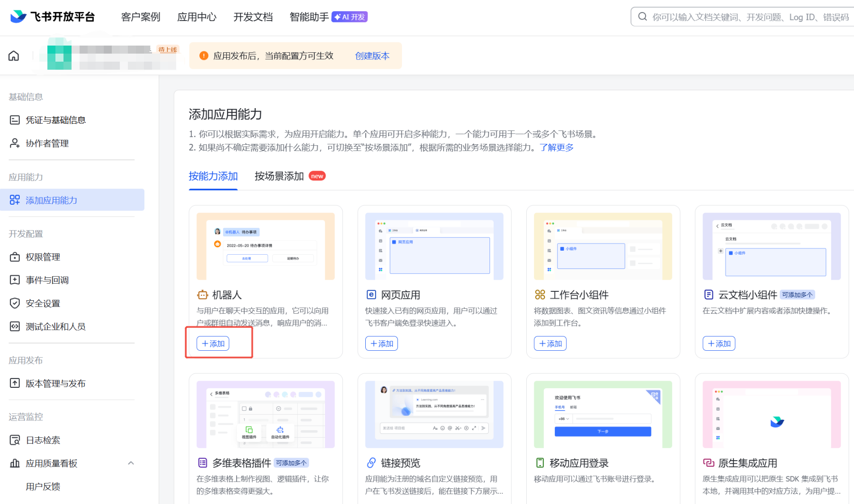
Task: Click the 安全设置 shield icon
Action: coord(15,303)
